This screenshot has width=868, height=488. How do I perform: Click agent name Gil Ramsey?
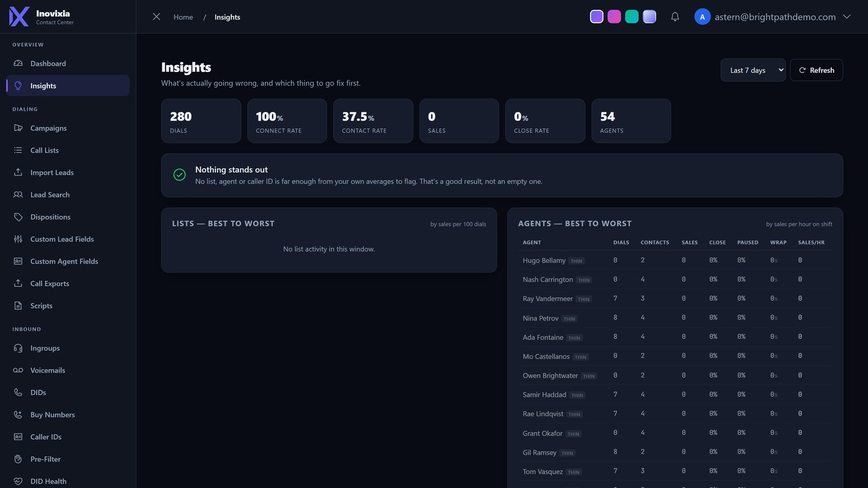(540, 452)
